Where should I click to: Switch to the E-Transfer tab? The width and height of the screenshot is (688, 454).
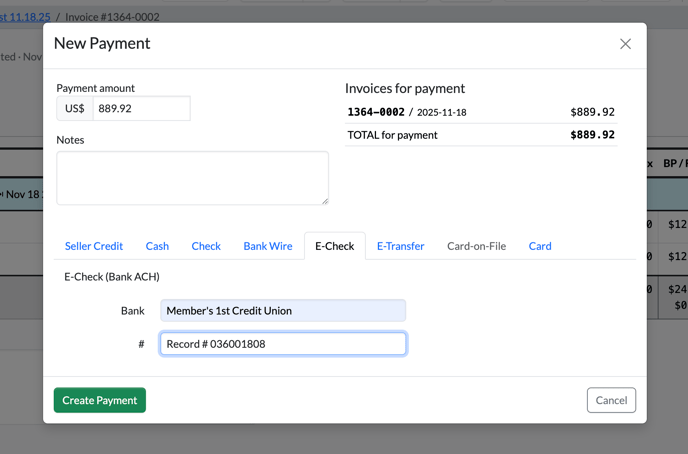400,246
